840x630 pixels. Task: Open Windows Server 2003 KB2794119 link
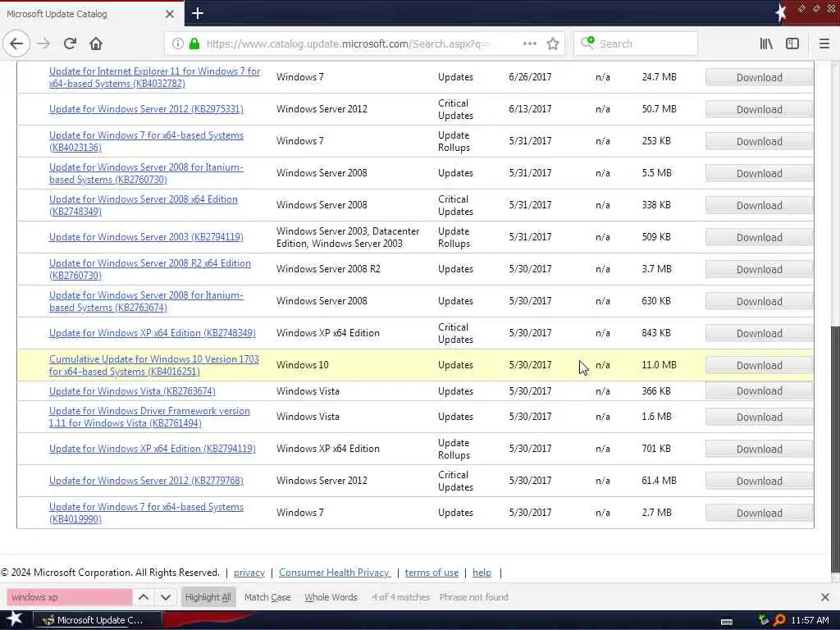pos(146,237)
